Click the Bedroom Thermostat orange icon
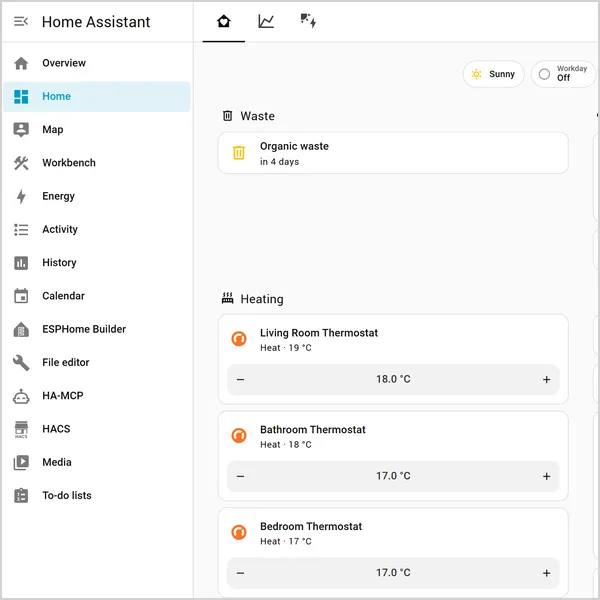600x600 pixels. (239, 532)
